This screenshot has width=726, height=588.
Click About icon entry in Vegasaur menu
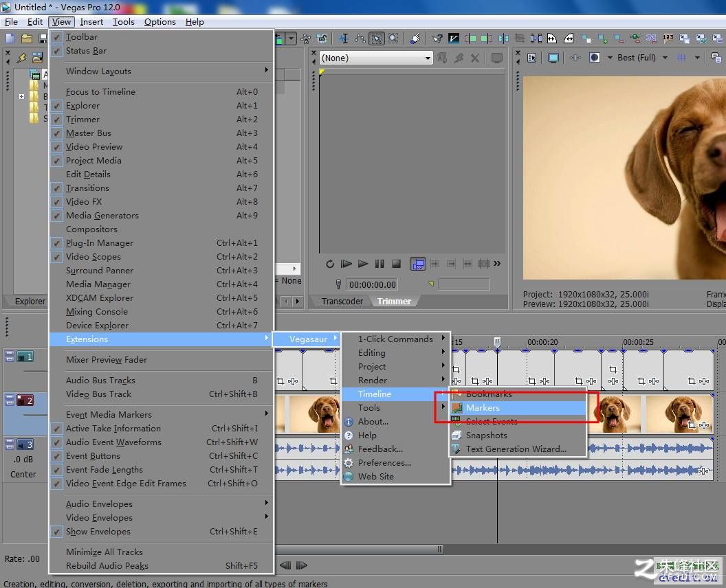point(396,422)
